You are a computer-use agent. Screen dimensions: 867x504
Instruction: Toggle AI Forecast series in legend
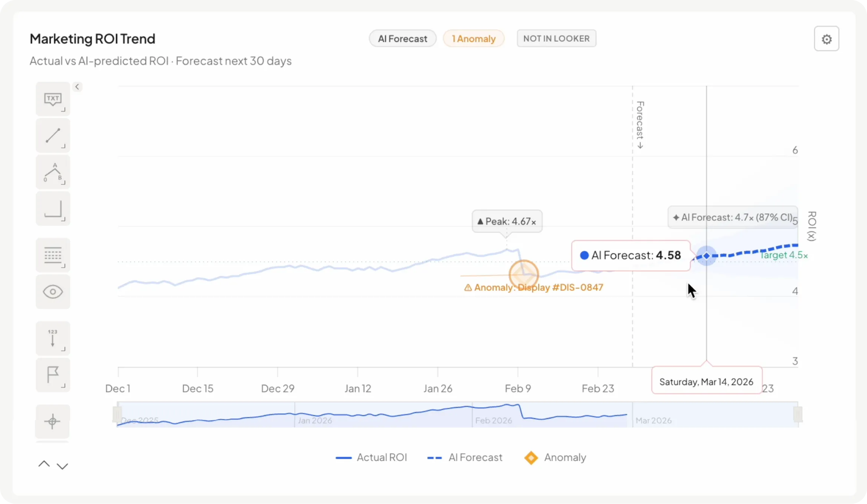coord(465,458)
